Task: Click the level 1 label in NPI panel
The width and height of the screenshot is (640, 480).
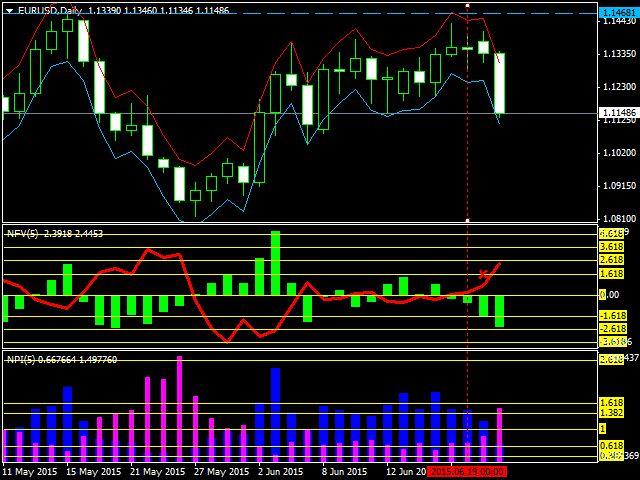Action: tap(603, 429)
